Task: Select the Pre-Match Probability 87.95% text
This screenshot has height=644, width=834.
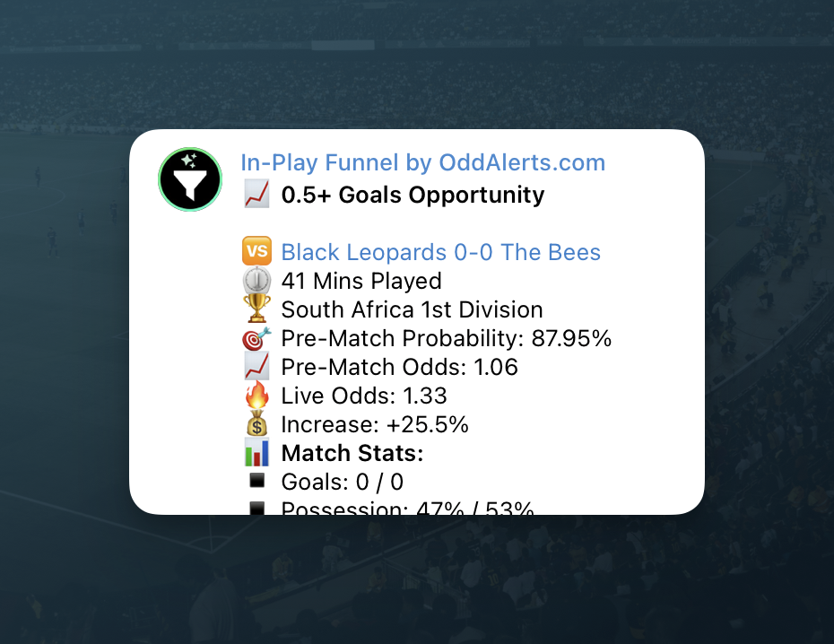Action: (x=447, y=339)
